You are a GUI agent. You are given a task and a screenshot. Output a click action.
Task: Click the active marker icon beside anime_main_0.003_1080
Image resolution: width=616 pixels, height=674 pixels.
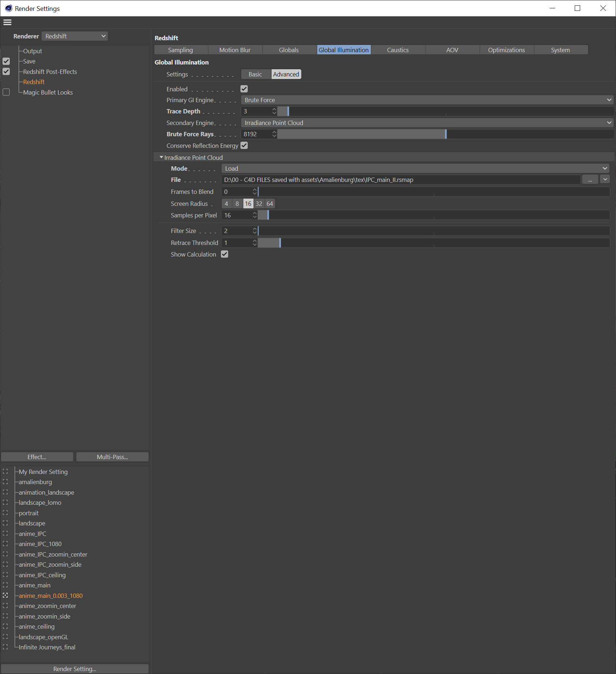(x=5, y=595)
